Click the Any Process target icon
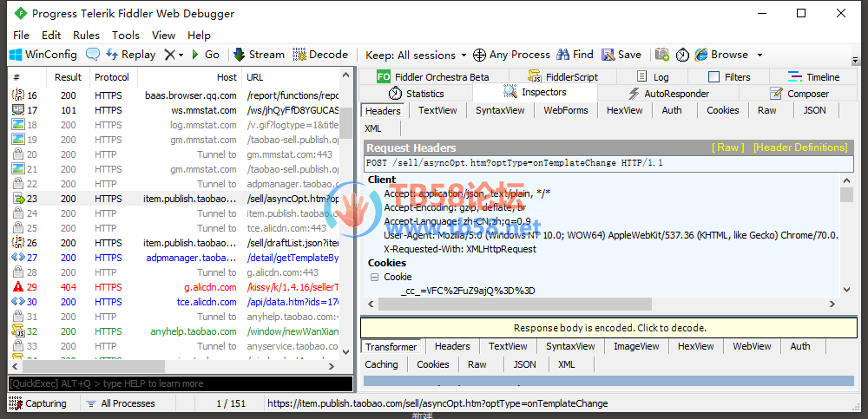The width and height of the screenshot is (868, 419). (x=479, y=55)
